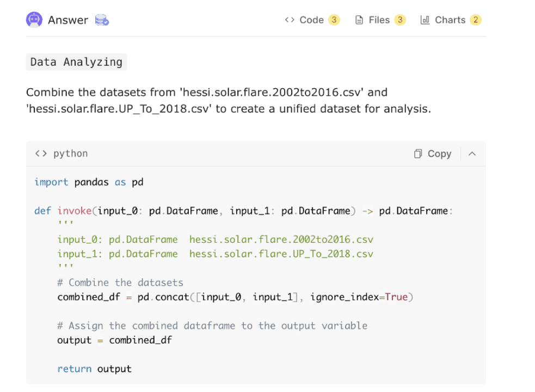Click the 'Combine the datasets from' description paragraph
The width and height of the screenshot is (535, 392).
click(x=229, y=100)
